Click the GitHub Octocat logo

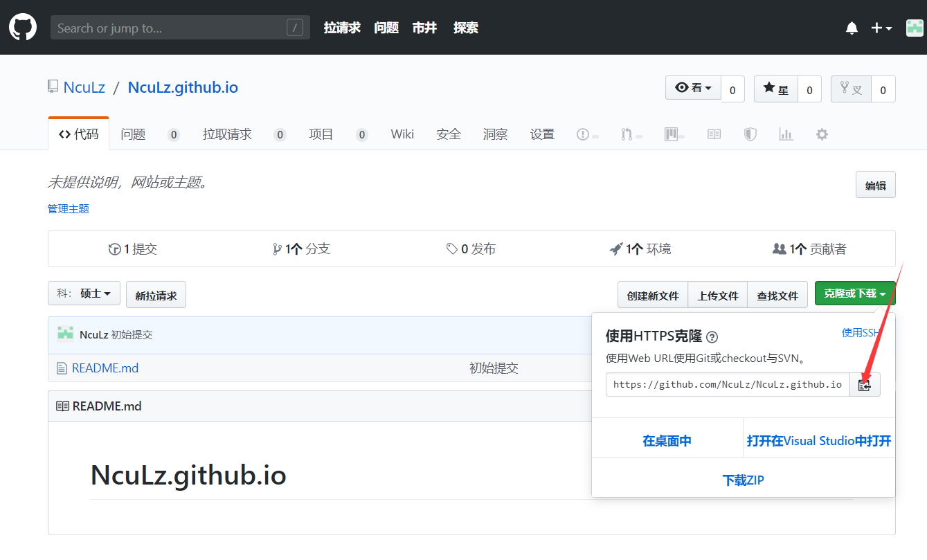pyautogui.click(x=23, y=28)
